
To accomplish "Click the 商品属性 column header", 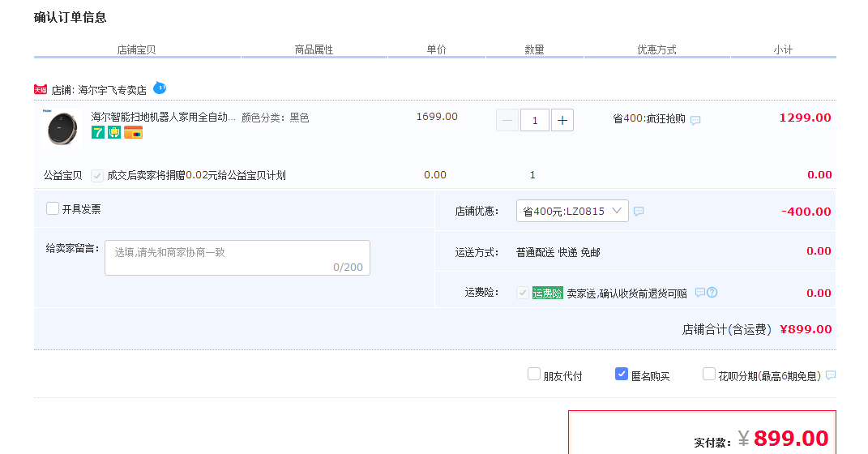I will click(x=314, y=49).
